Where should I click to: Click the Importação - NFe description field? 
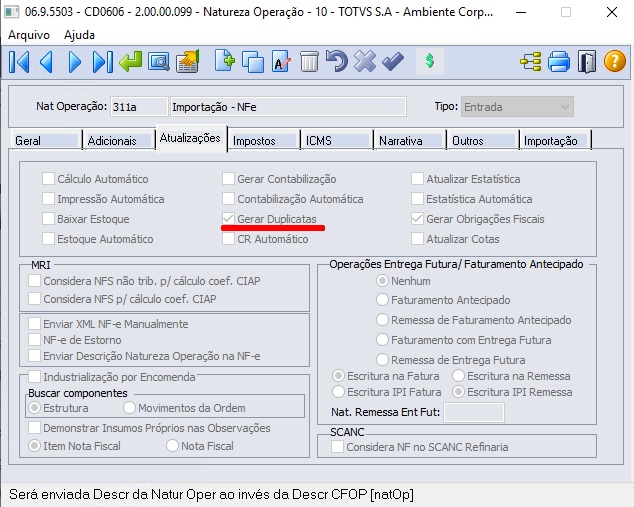click(288, 107)
